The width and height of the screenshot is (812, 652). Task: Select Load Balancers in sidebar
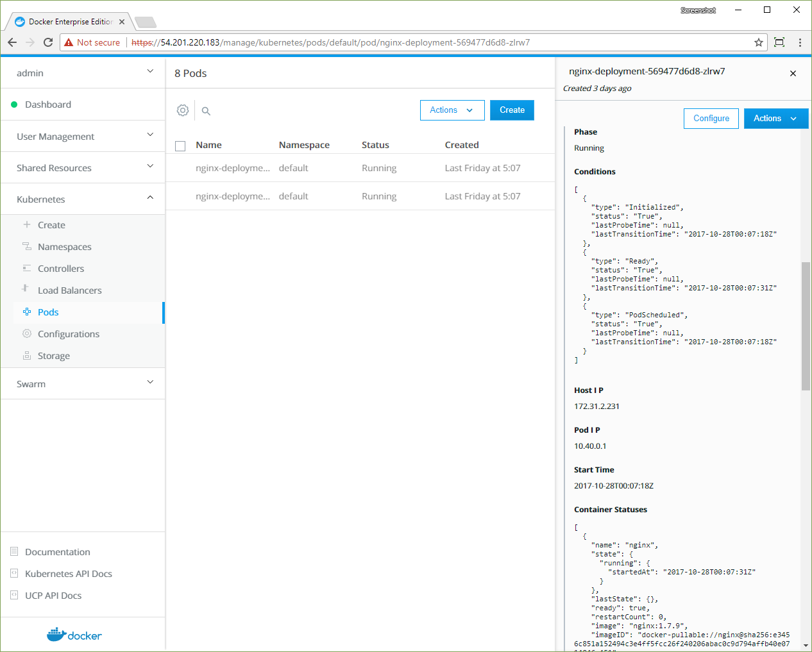click(x=69, y=290)
